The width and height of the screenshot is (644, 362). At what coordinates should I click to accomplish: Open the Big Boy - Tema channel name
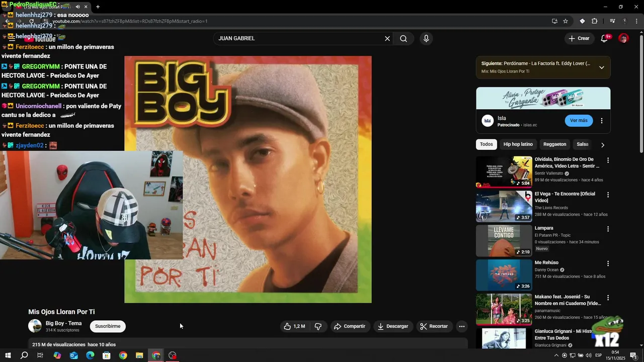[x=63, y=323]
